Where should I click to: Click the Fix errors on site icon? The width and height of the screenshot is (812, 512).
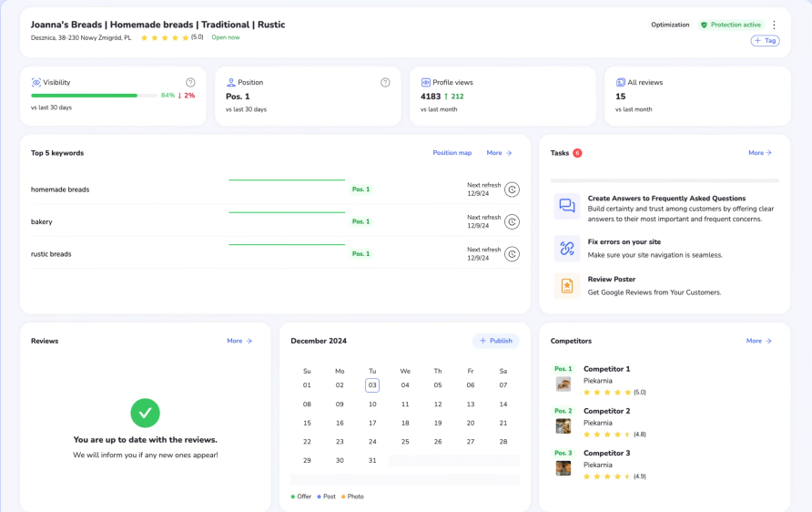tap(567, 248)
